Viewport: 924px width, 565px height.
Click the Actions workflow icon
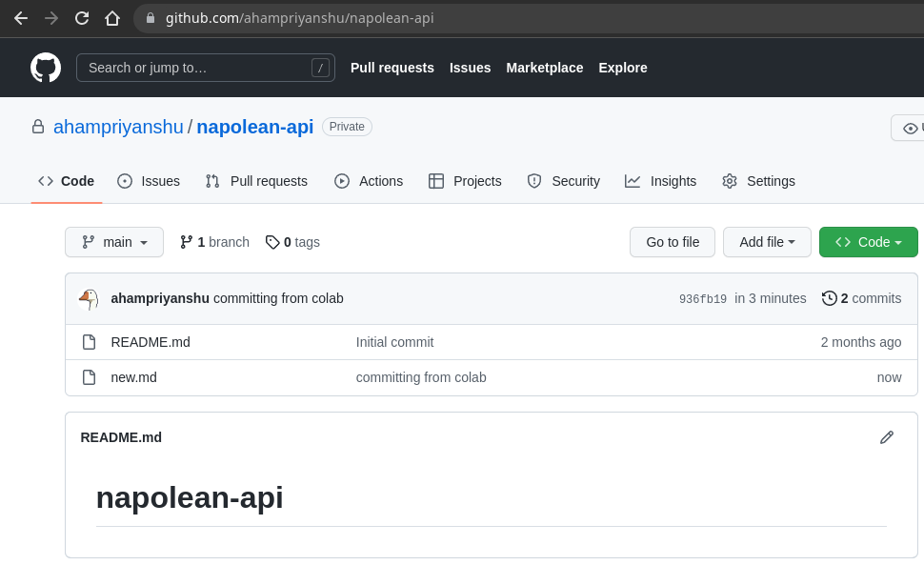coord(342,181)
